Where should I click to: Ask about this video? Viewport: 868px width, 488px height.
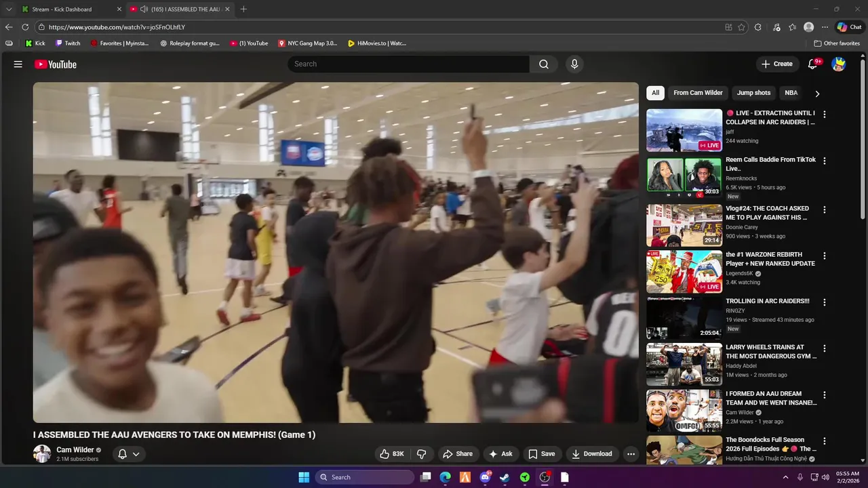click(x=500, y=454)
